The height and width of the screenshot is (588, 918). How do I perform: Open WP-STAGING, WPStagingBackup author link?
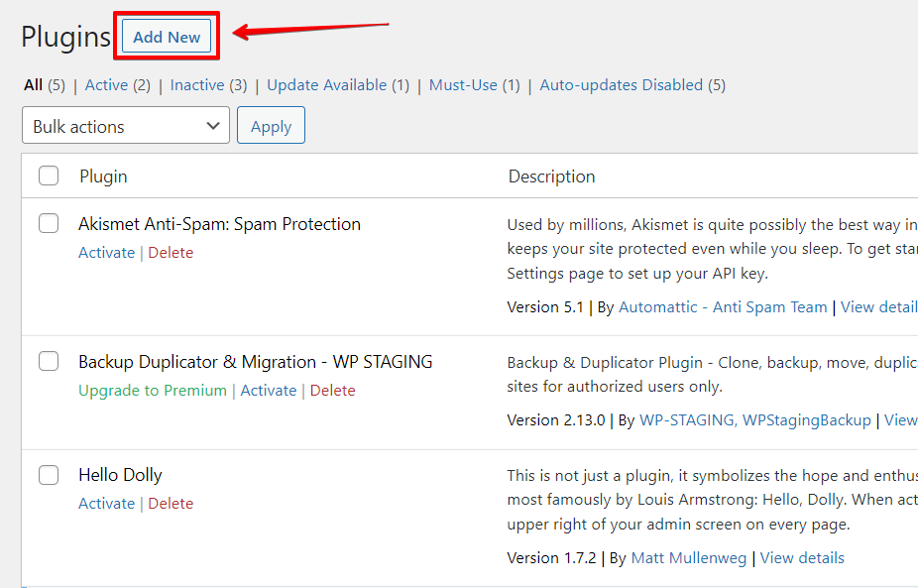[755, 419]
